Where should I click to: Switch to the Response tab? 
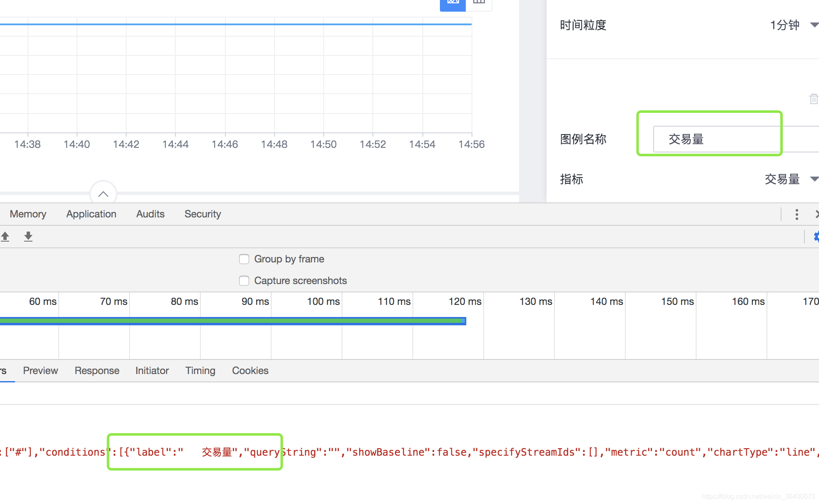97,371
